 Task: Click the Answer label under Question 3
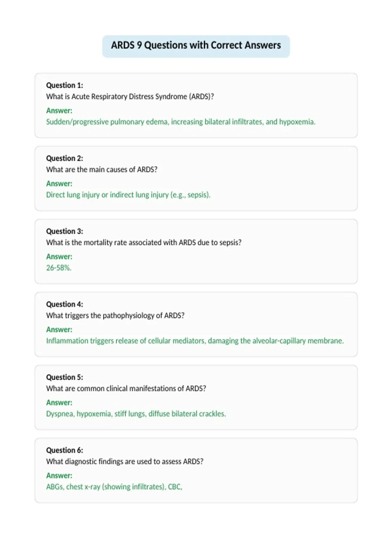(x=59, y=257)
